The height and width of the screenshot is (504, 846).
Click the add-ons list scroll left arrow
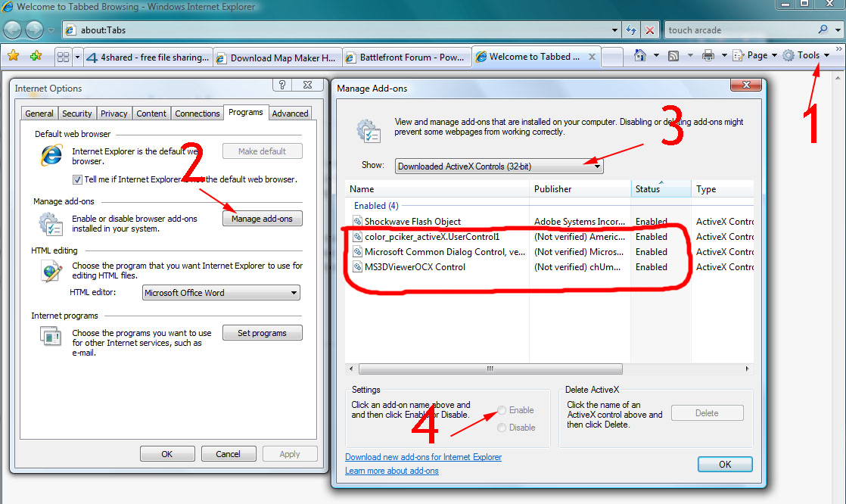pyautogui.click(x=351, y=369)
